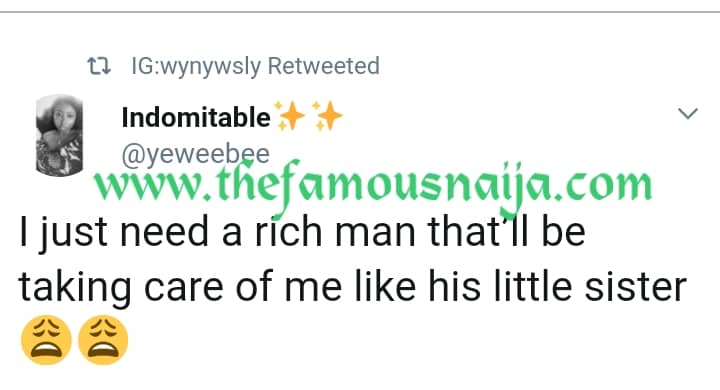Expand the tweet options chevron
The width and height of the screenshot is (720, 390).
pos(688,113)
